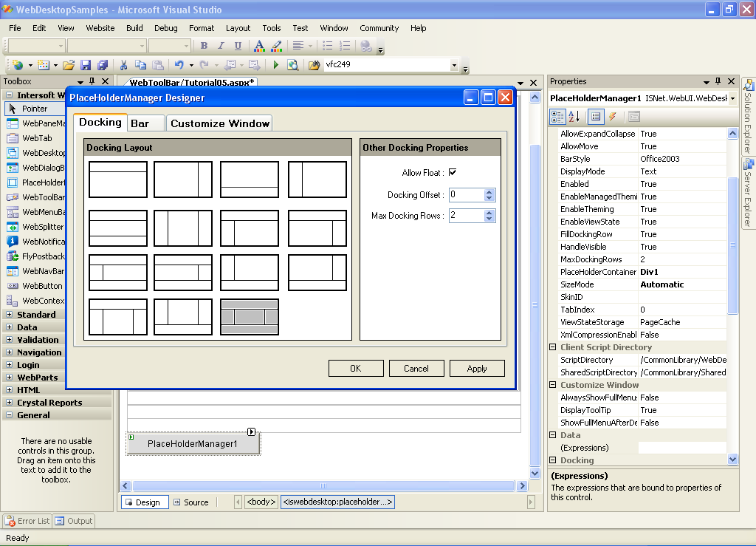Toggle the Allow Float checkbox

[453, 173]
